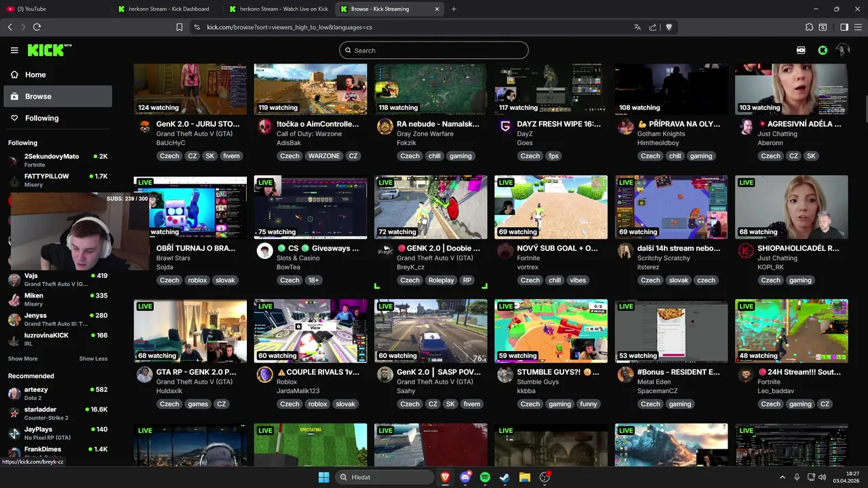Open Spotify from the taskbar
Viewport: 868px width, 488px height.
click(485, 477)
